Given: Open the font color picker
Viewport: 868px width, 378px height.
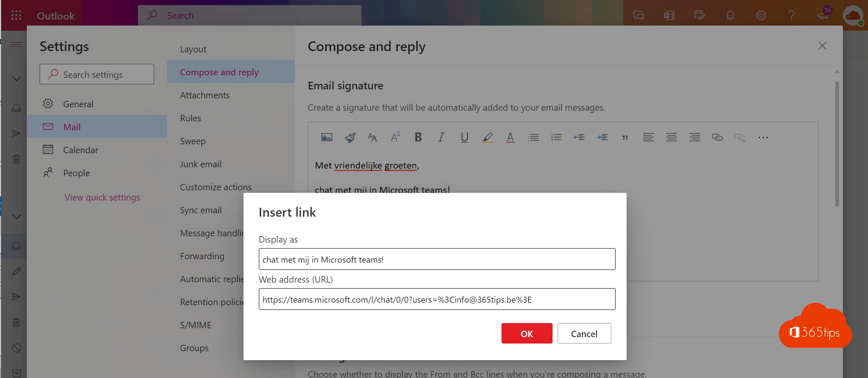Looking at the screenshot, I should pos(510,137).
